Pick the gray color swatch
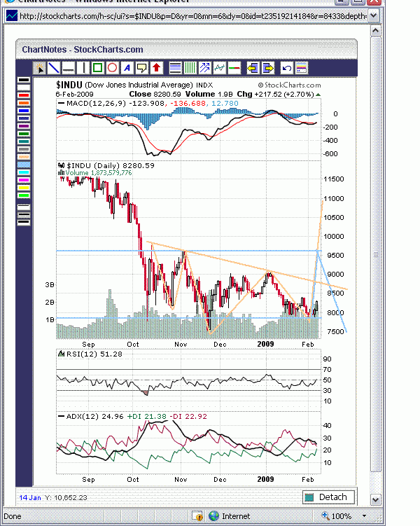The image size is (420, 526). pyautogui.click(x=24, y=149)
